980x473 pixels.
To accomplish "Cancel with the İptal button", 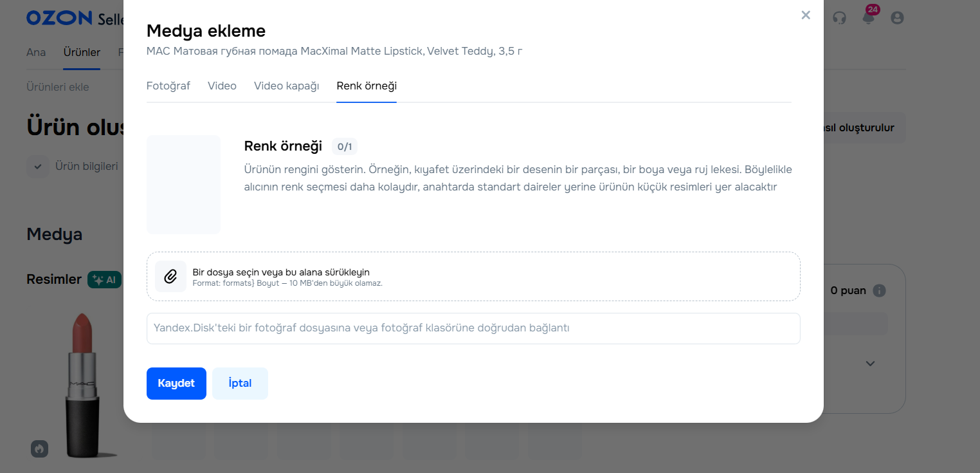I will 240,384.
